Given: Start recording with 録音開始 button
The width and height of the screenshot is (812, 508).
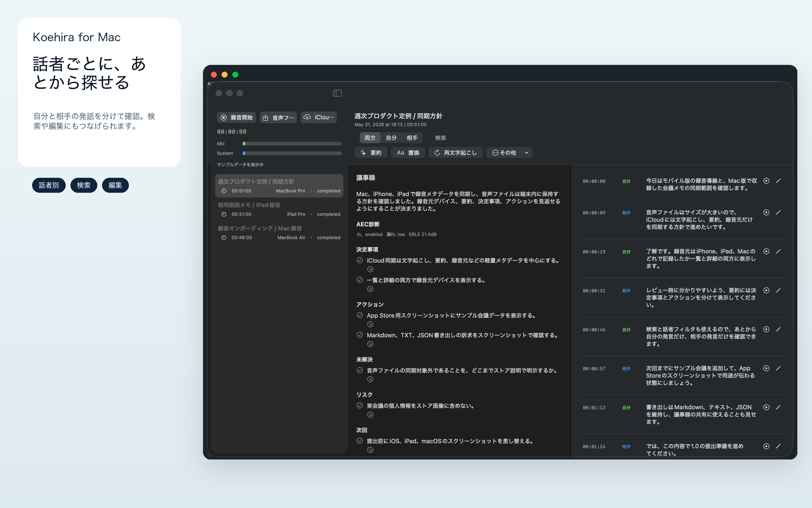Looking at the screenshot, I should click(x=237, y=117).
